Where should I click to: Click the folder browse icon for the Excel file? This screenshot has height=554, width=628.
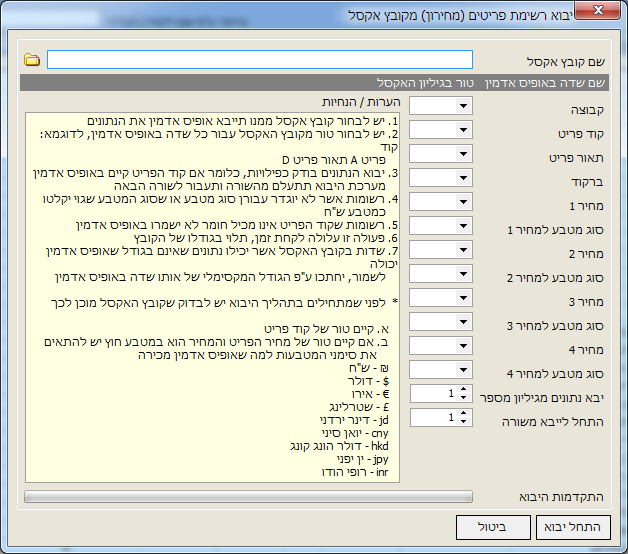tap(32, 60)
